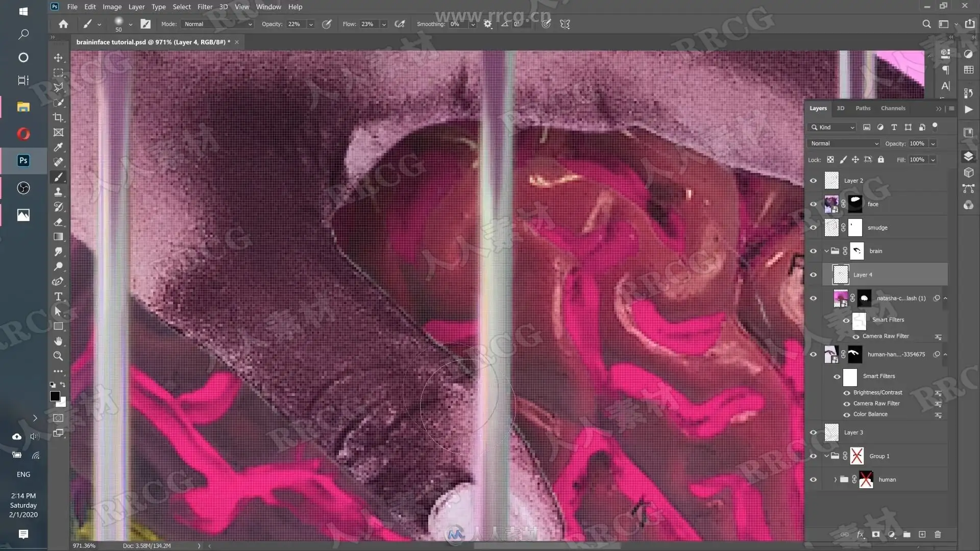This screenshot has width=980, height=551.
Task: Expand the human group folder
Action: point(835,480)
